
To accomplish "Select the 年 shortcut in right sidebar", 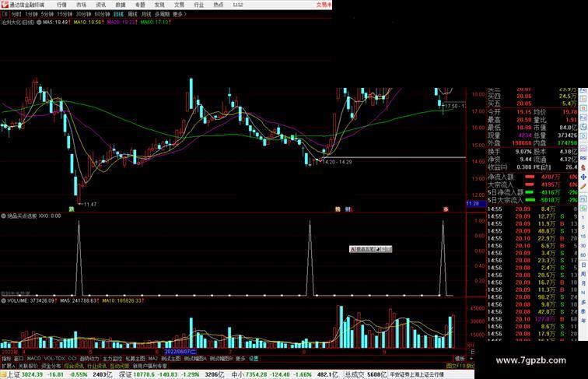I will click(x=583, y=321).
